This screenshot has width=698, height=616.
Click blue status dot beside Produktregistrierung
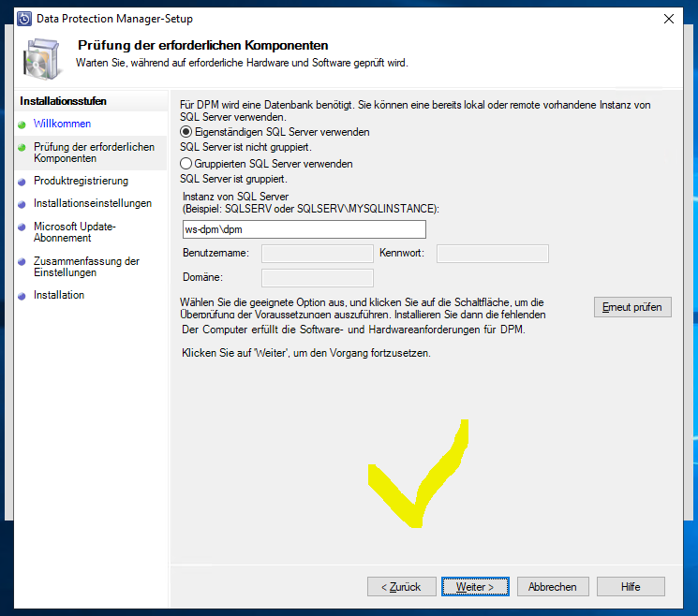22,182
